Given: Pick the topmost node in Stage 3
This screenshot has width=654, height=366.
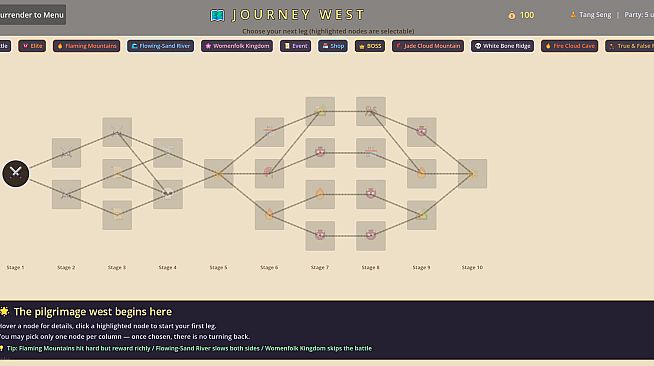Looking at the screenshot, I should (x=117, y=132).
